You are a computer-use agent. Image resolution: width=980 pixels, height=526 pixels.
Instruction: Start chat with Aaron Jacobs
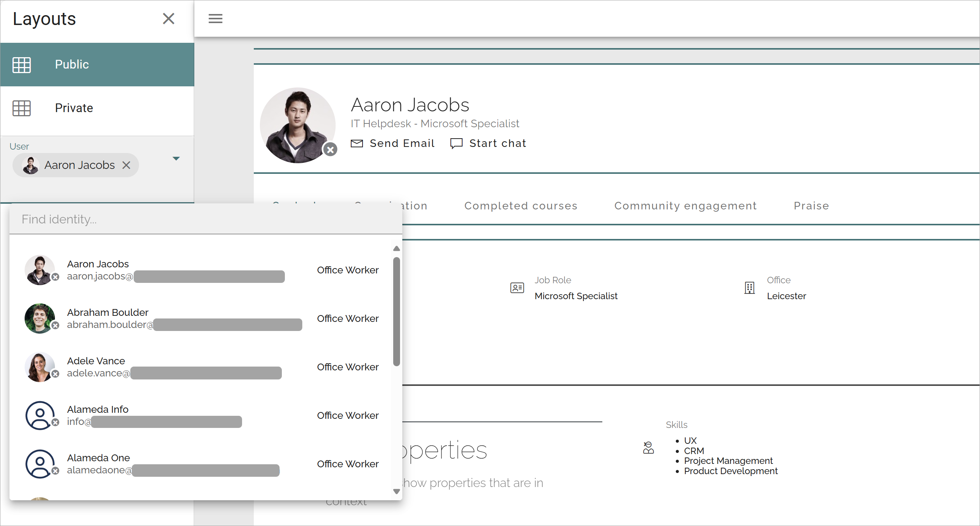click(488, 144)
